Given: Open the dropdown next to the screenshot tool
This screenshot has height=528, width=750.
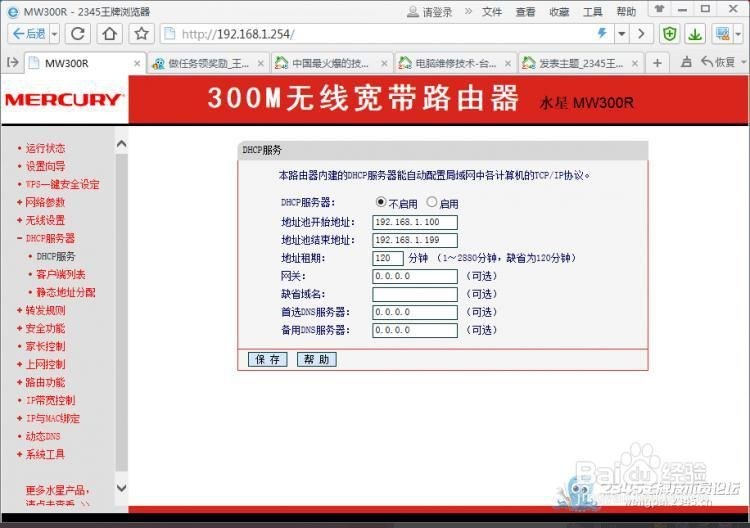Looking at the screenshot, I should click(738, 34).
